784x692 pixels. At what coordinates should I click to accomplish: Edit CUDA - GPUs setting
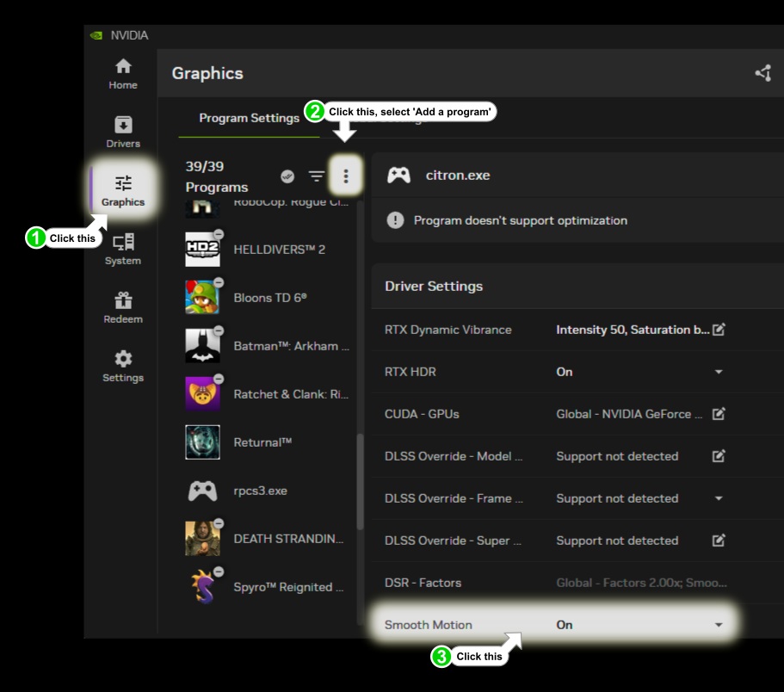click(719, 414)
